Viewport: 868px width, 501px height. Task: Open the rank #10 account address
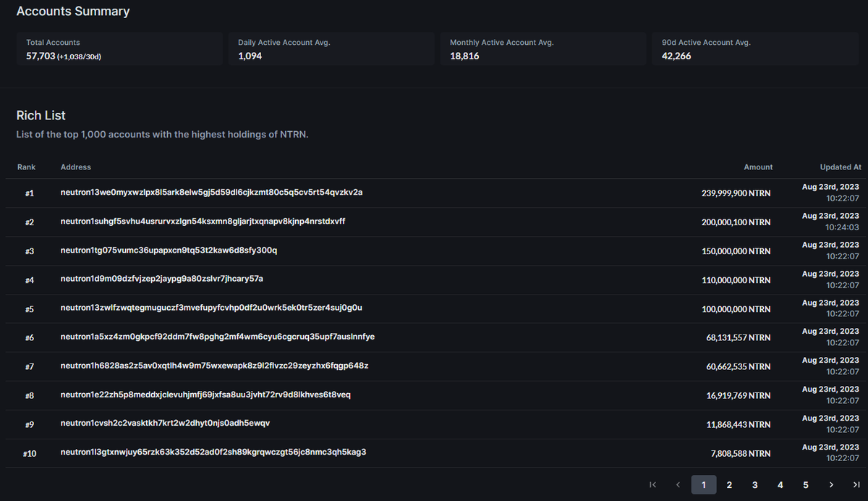212,452
